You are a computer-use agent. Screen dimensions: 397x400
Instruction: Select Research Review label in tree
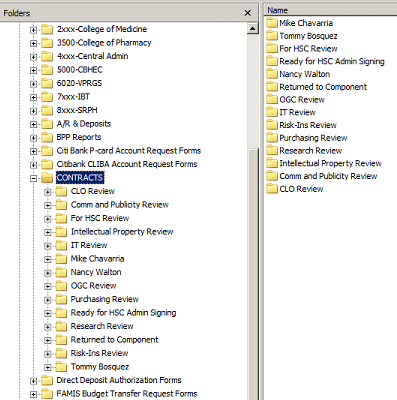(x=102, y=326)
